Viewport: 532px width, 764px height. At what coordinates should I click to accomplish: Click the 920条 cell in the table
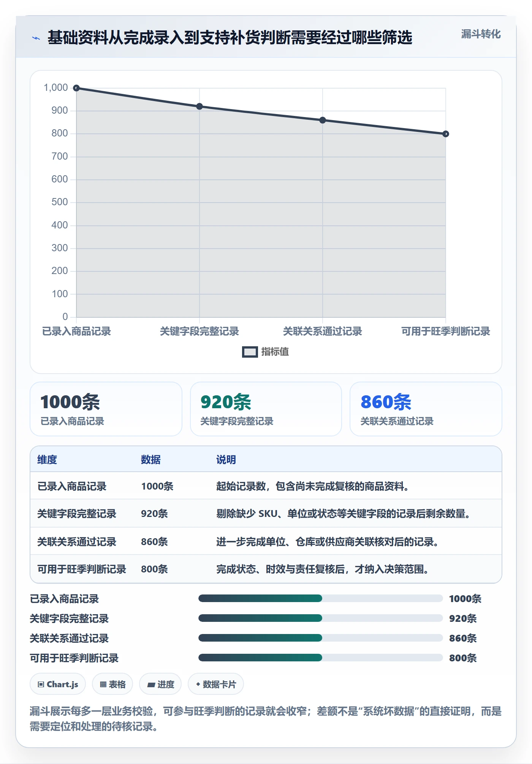pos(155,514)
